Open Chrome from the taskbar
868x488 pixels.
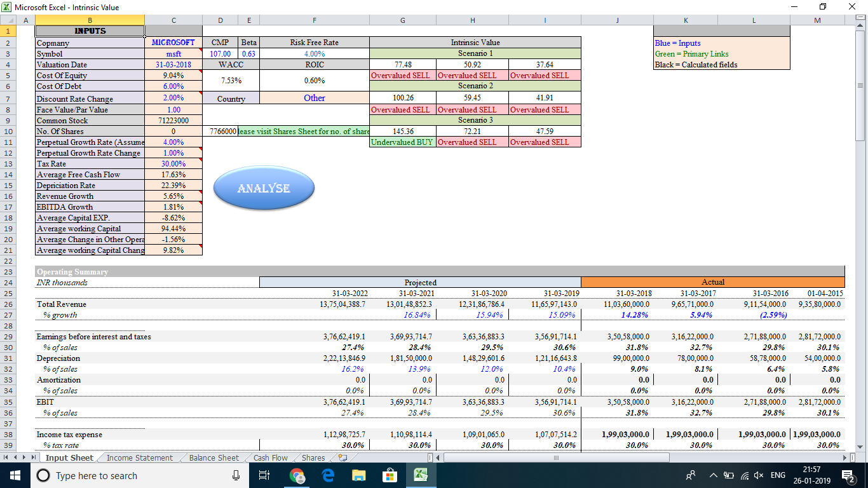(x=296, y=475)
